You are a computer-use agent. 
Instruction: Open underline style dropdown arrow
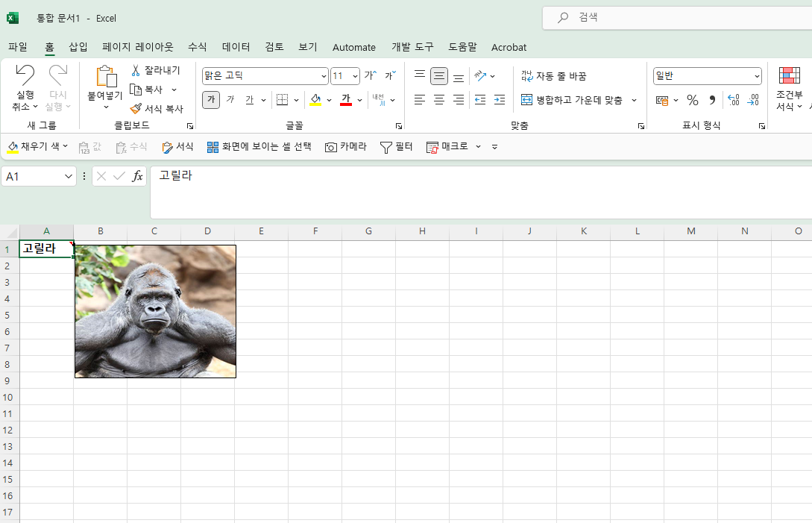263,100
